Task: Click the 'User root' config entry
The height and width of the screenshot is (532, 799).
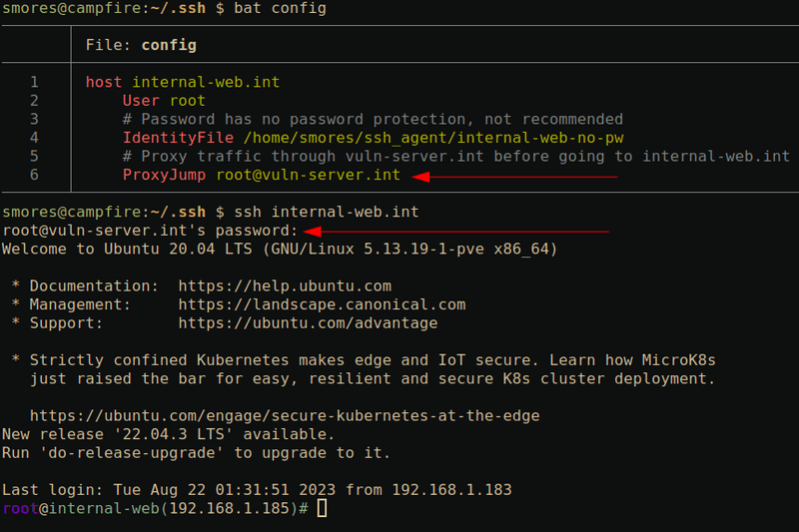Action: 164,100
